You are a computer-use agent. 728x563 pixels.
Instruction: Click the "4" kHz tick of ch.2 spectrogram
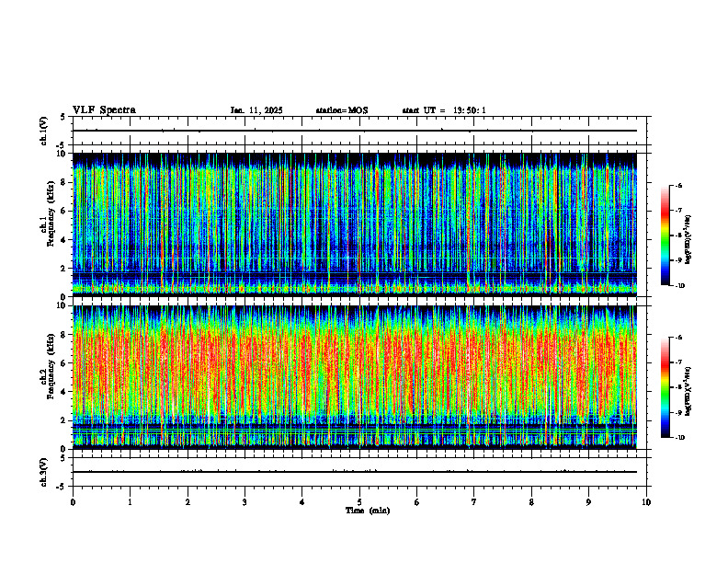(65, 392)
